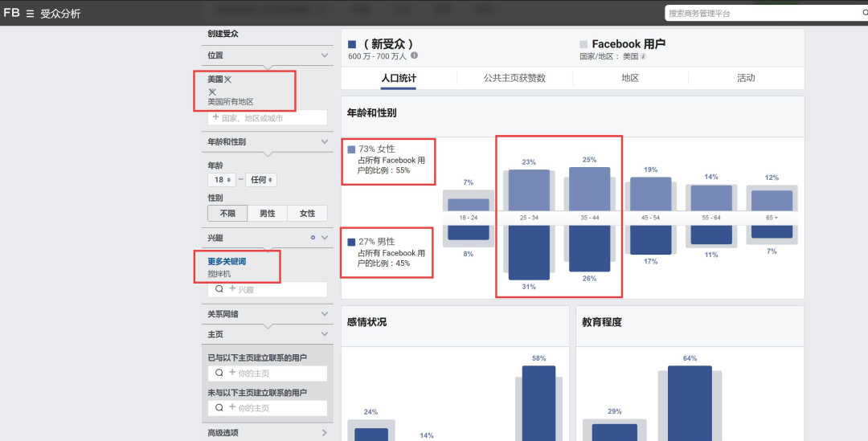
Task: Focus the 兴趣 interest input field
Action: coord(268,289)
